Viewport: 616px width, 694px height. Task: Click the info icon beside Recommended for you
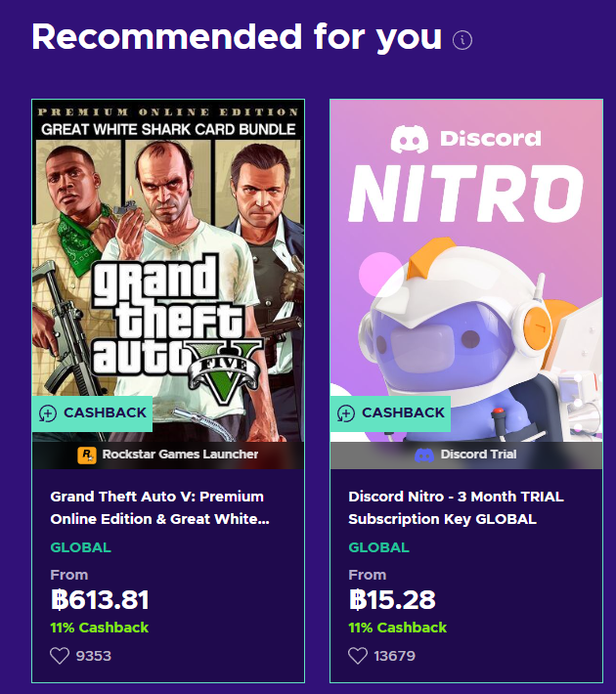(463, 40)
